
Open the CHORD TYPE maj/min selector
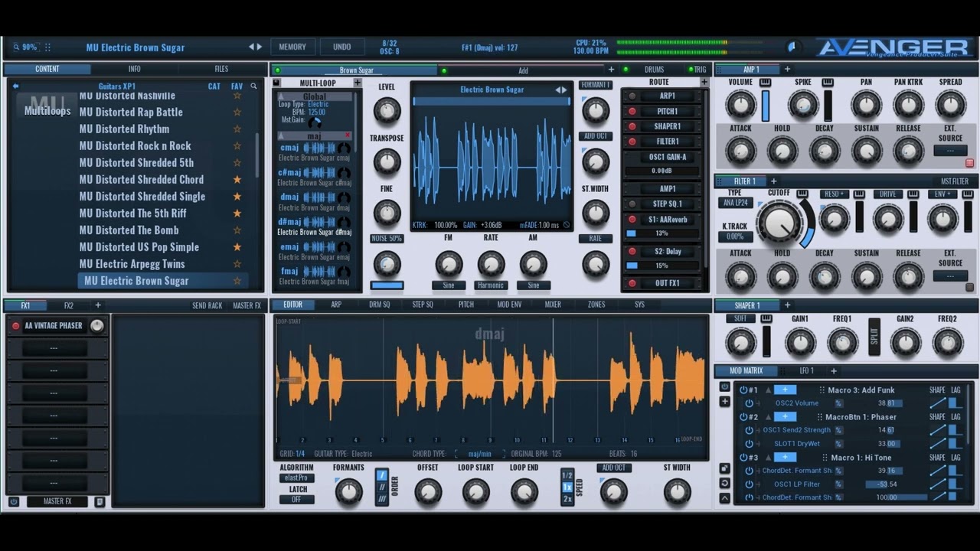[x=480, y=454]
